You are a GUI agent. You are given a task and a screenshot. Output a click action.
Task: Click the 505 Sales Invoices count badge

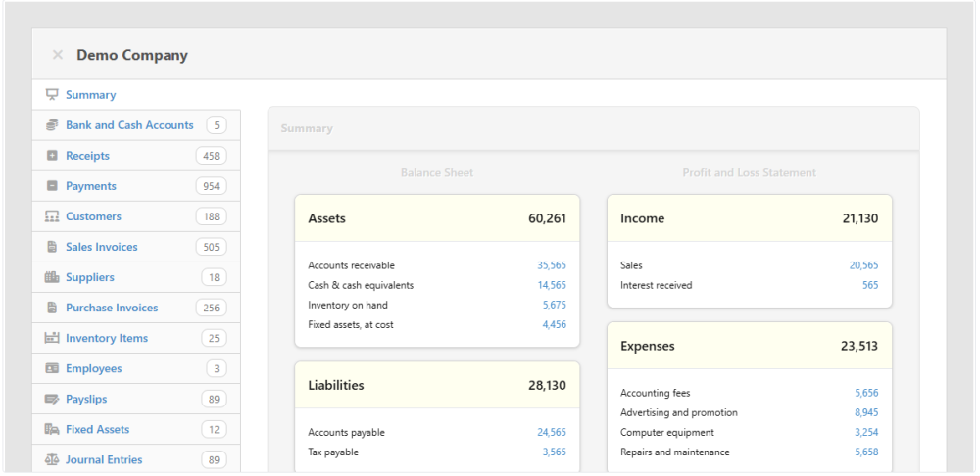212,247
